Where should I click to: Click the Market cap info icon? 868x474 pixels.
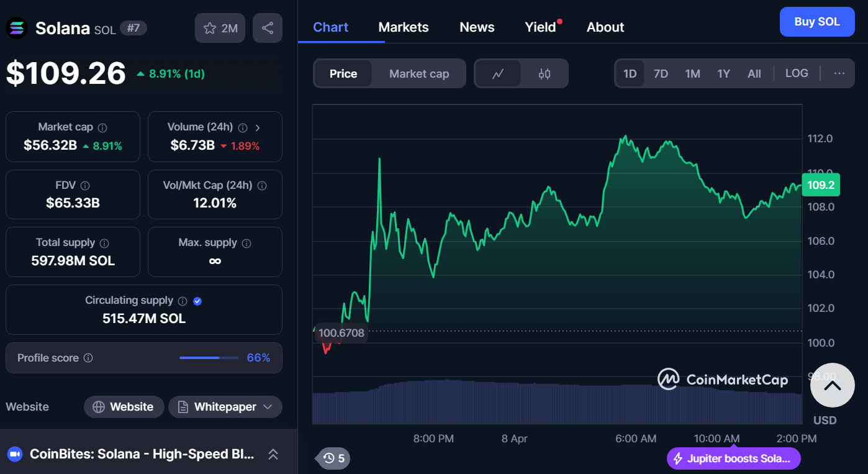pyautogui.click(x=102, y=127)
